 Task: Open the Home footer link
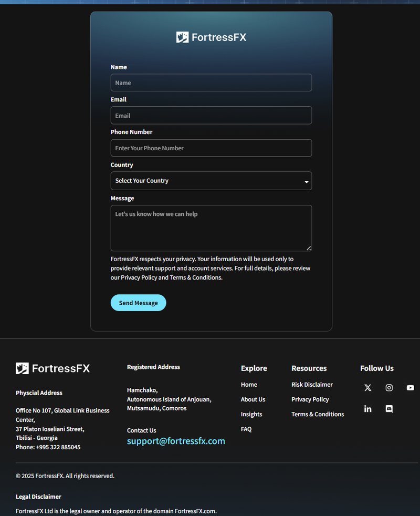[249, 384]
